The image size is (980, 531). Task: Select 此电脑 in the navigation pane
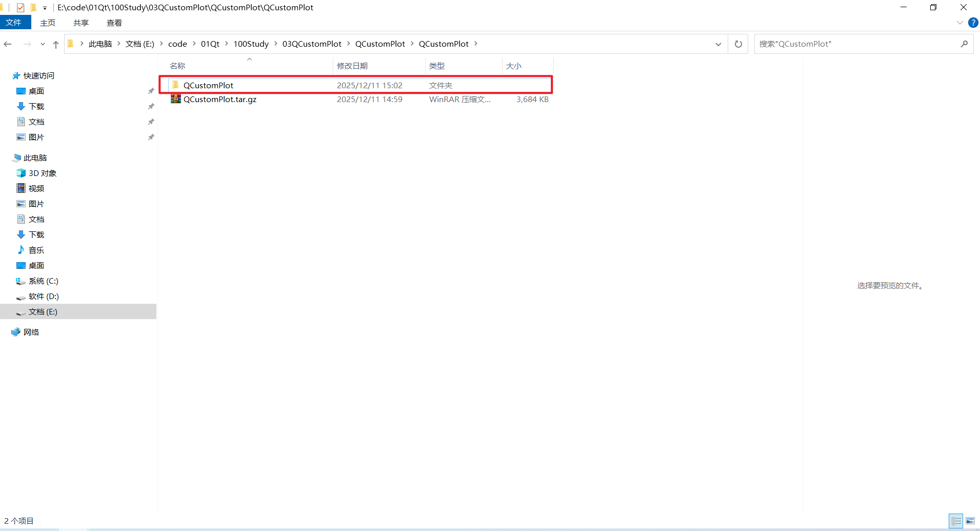[x=35, y=158]
